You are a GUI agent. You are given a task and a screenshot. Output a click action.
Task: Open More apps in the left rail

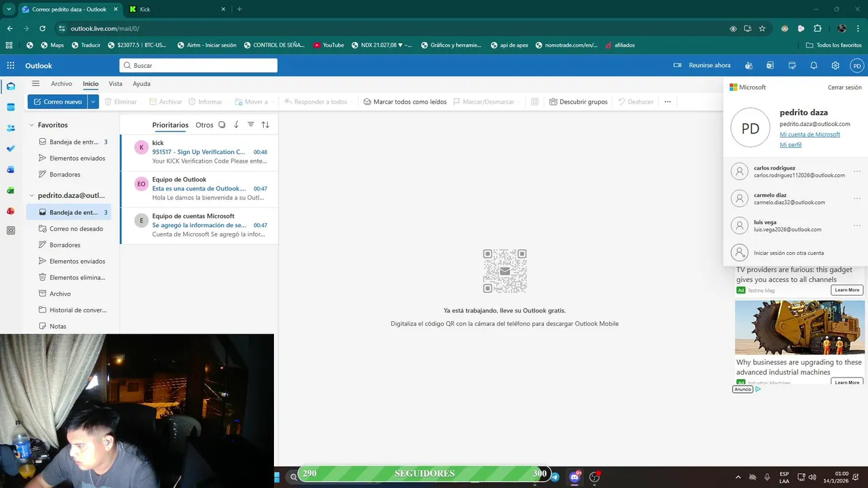[10, 230]
